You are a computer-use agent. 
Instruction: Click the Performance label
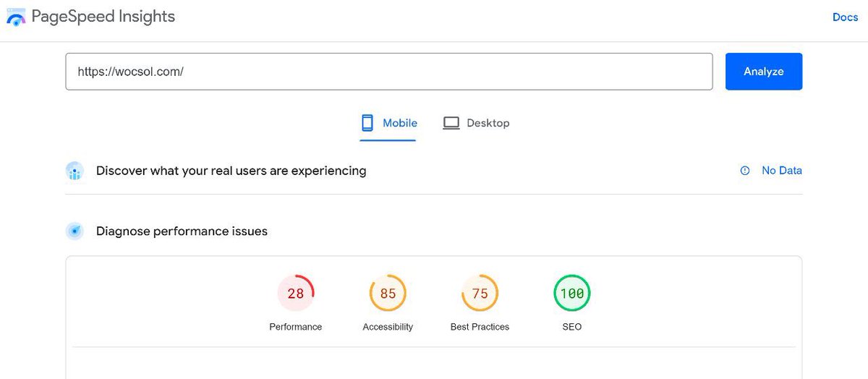tap(296, 327)
